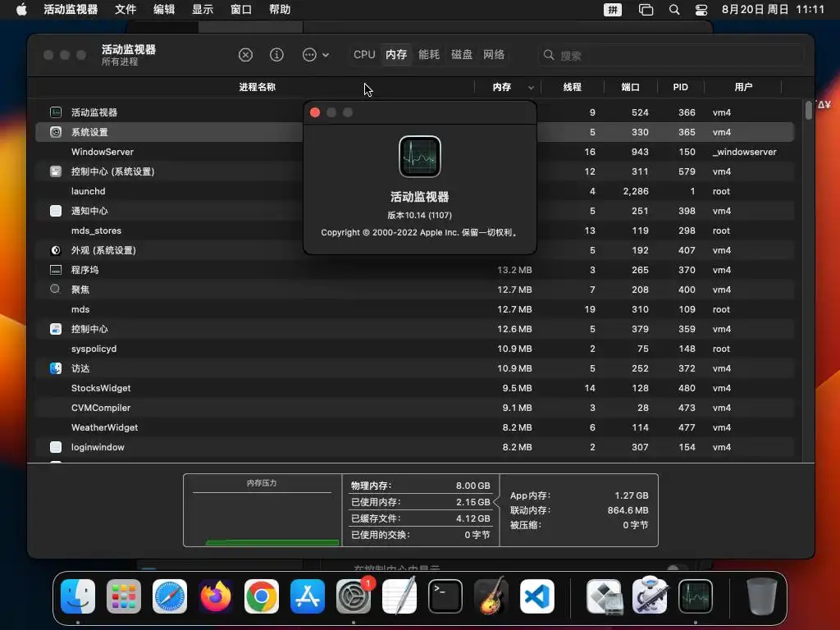Switch to the 内存 tab

(396, 55)
